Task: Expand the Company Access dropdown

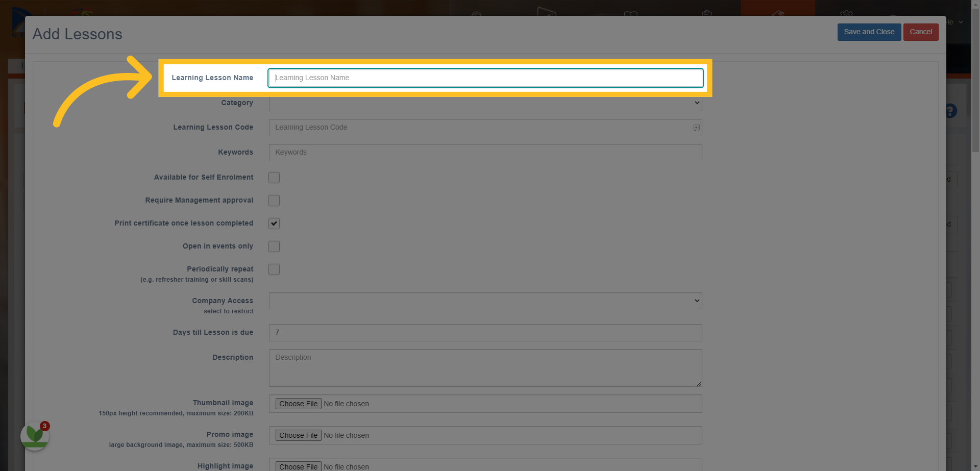Action: coord(485,301)
